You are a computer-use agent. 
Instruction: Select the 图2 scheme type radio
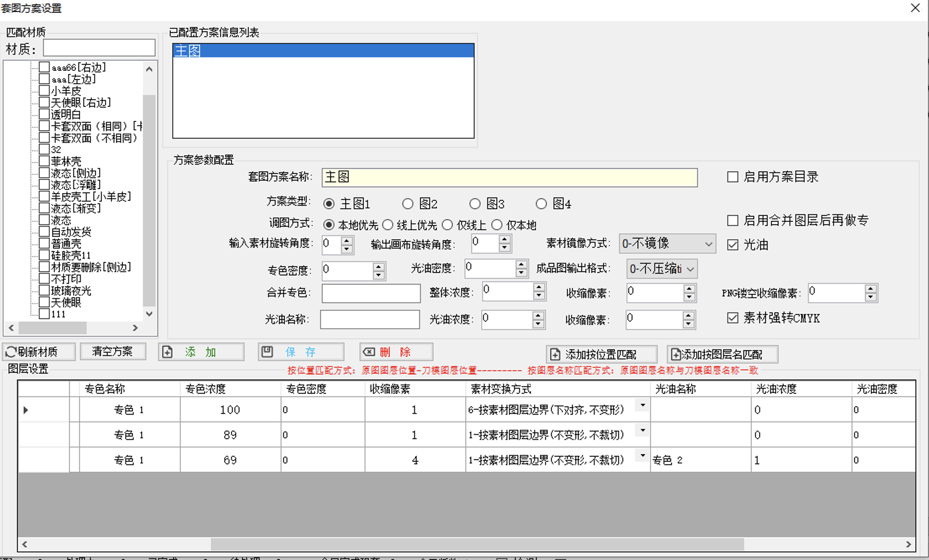pyautogui.click(x=407, y=204)
